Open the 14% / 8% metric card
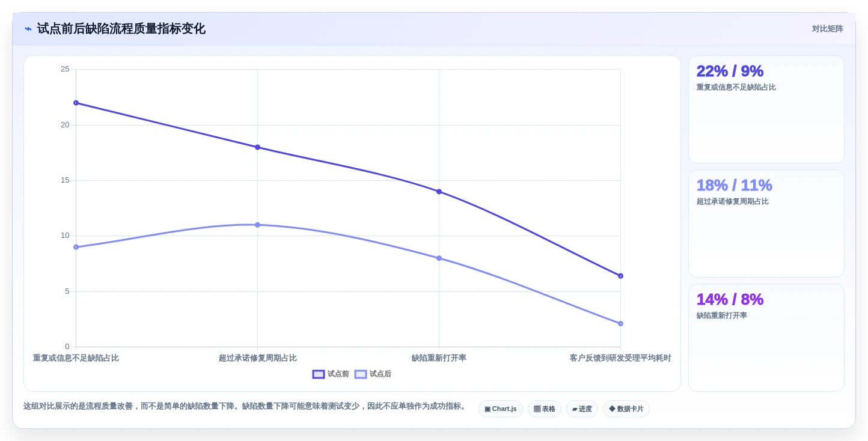The height and width of the screenshot is (441, 868). [766, 338]
